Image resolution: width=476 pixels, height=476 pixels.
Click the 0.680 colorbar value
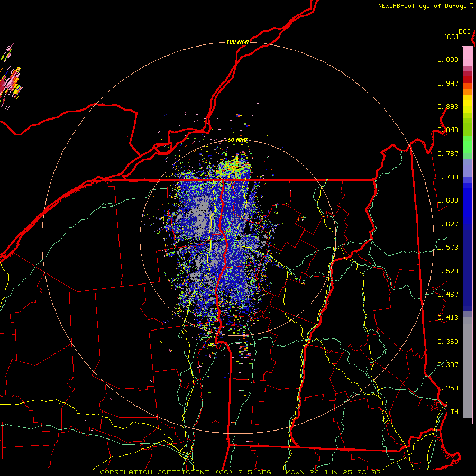coord(448,200)
